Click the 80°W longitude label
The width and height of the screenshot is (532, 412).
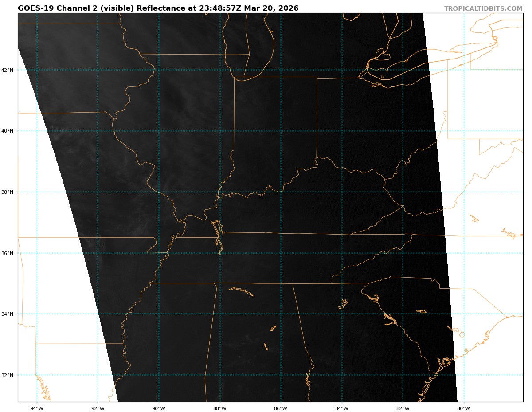pyautogui.click(x=464, y=408)
